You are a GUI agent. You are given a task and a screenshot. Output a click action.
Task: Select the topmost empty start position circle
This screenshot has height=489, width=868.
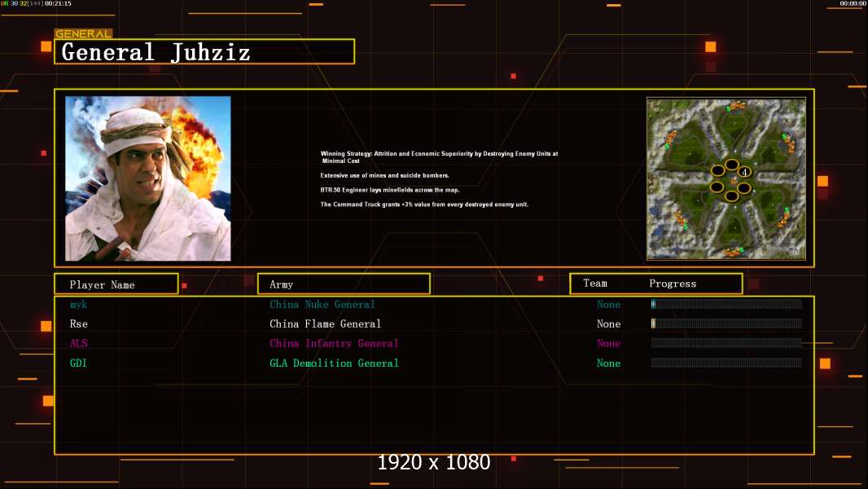[732, 165]
